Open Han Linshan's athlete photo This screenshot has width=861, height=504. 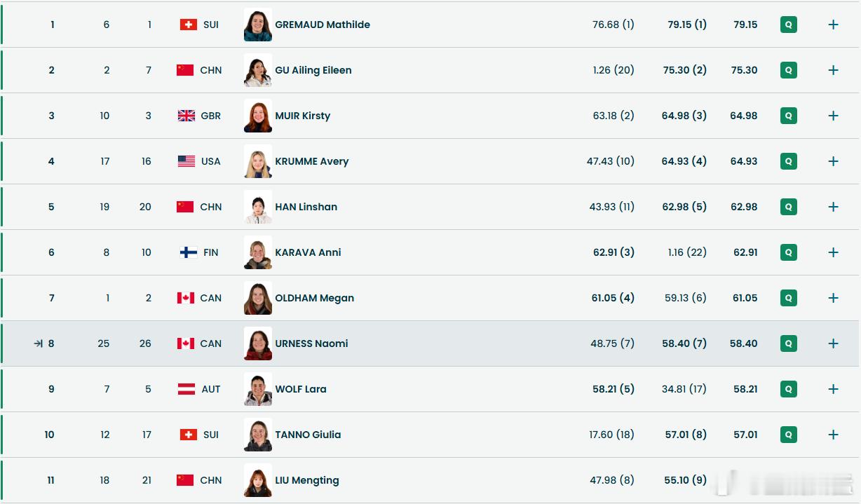pyautogui.click(x=258, y=207)
